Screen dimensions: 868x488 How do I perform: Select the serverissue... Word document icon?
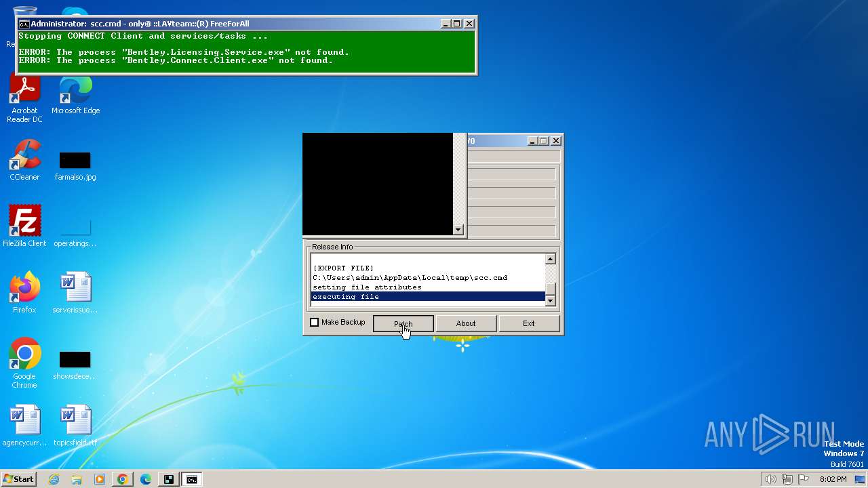click(x=75, y=293)
